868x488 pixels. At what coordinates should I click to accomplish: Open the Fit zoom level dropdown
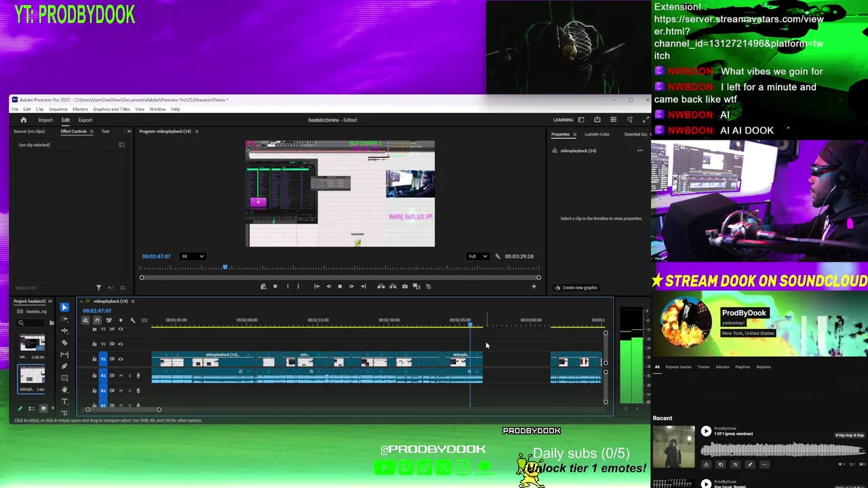tap(193, 256)
